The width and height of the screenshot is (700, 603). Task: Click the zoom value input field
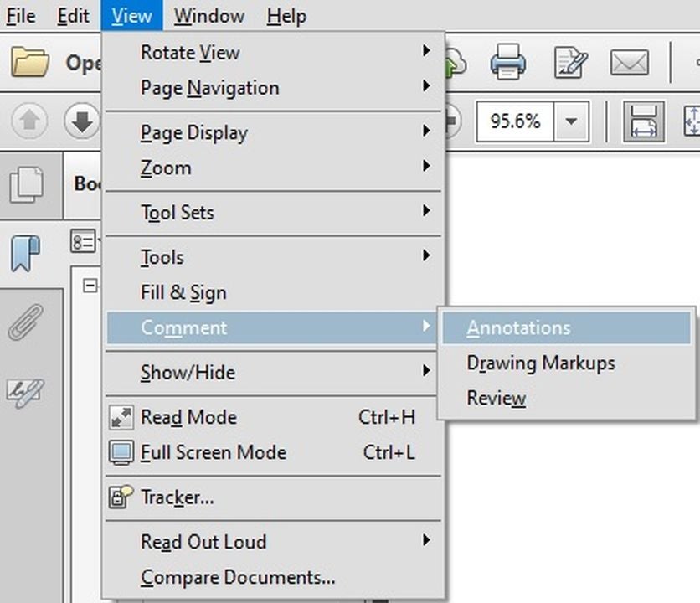514,122
